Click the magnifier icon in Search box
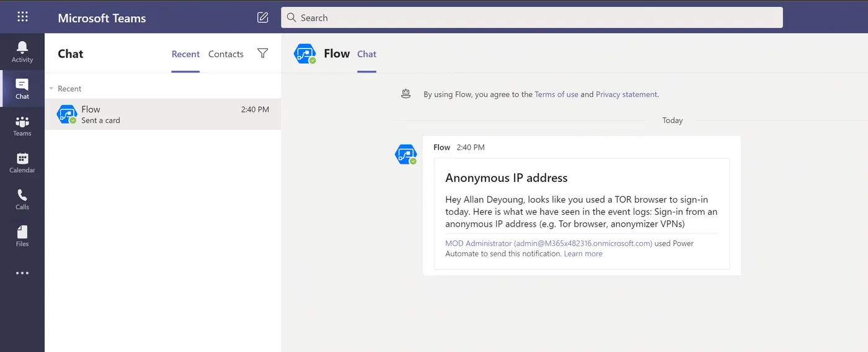Viewport: 868px width, 352px height. pyautogui.click(x=291, y=17)
